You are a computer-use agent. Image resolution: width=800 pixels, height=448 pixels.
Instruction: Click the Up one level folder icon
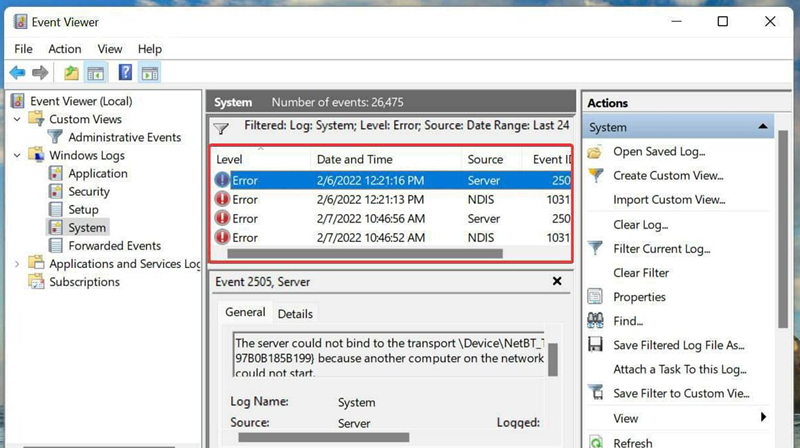pos(71,73)
